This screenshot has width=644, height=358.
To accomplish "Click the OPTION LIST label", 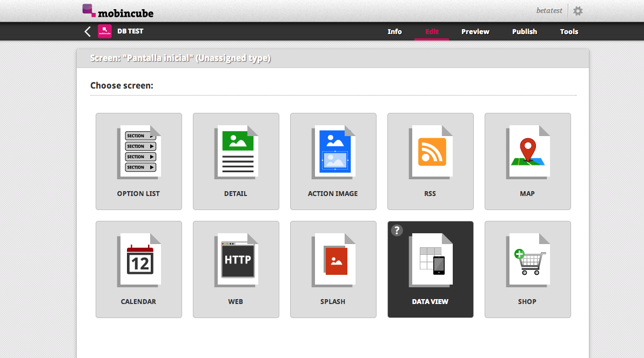I will tap(138, 194).
